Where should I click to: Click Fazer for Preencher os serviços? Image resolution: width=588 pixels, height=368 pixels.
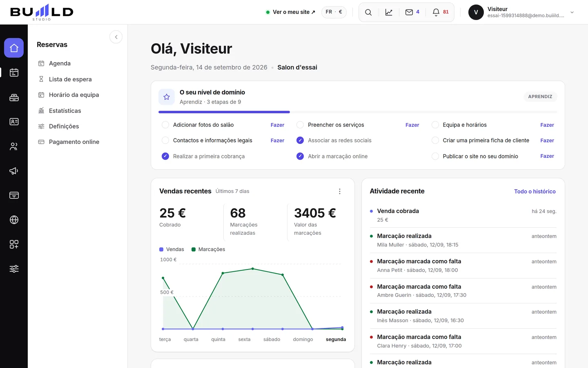coord(412,125)
